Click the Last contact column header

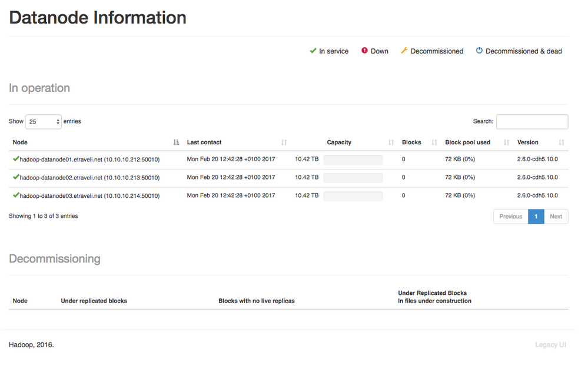(204, 142)
